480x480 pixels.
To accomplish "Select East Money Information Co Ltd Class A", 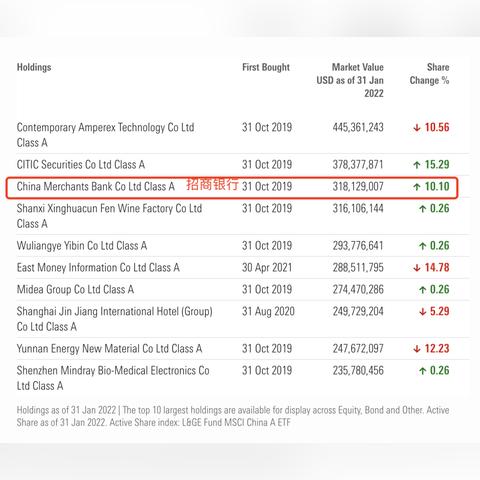I will pyautogui.click(x=98, y=268).
